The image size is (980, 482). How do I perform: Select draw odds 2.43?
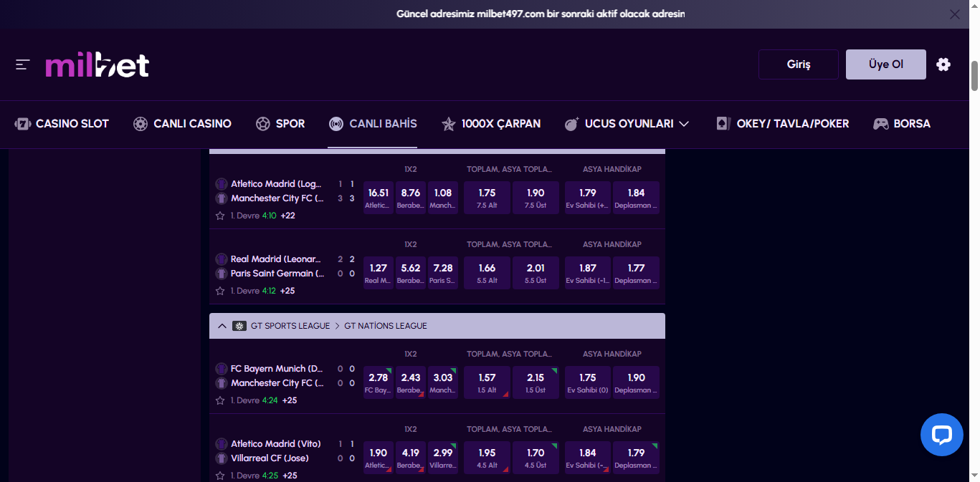tap(411, 382)
